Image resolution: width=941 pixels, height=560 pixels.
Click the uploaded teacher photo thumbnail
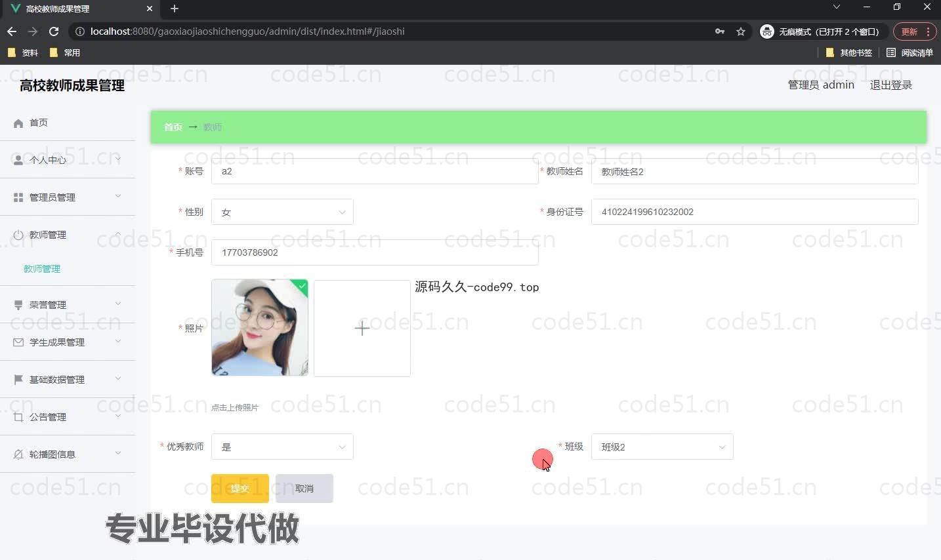pyautogui.click(x=260, y=328)
